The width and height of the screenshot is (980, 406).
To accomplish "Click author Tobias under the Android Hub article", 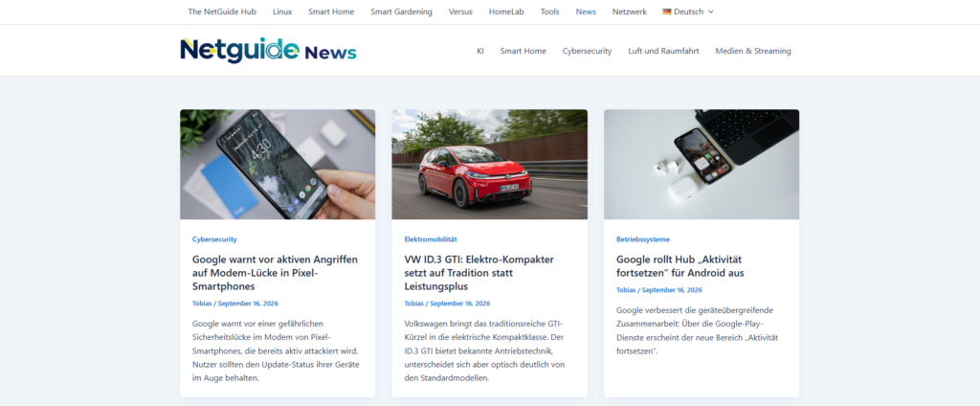I will (626, 290).
